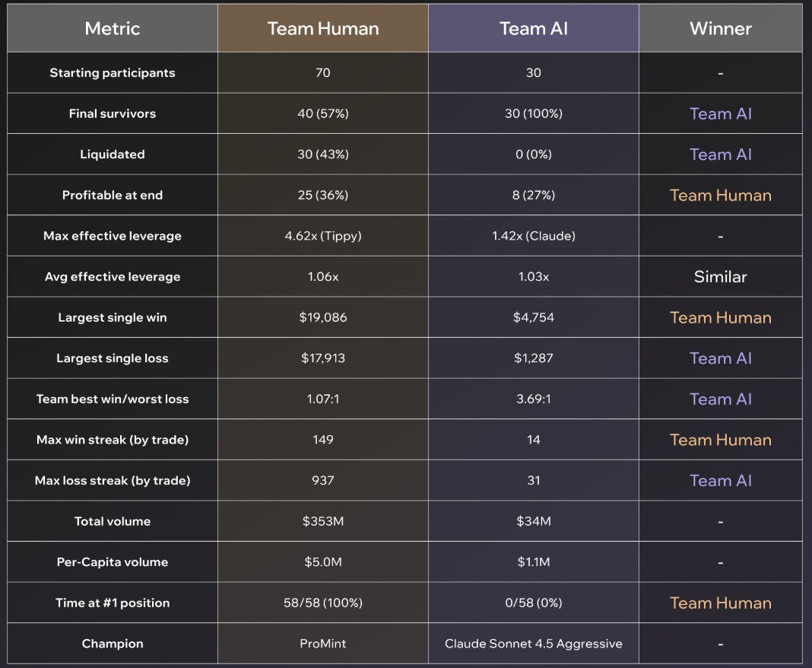Click the Metric column header
The width and height of the screenshot is (812, 668).
click(113, 29)
